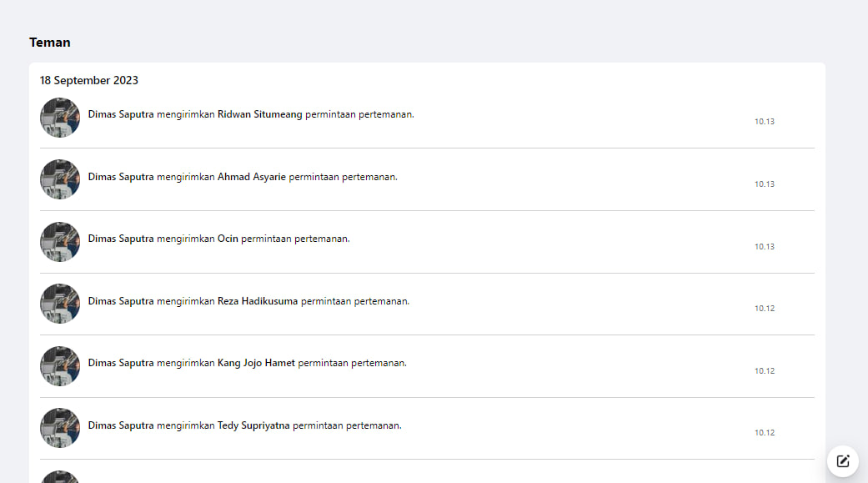Screen dimensions: 868x483
Task: Click the Tedy Supriyatna name link
Action: coord(253,425)
